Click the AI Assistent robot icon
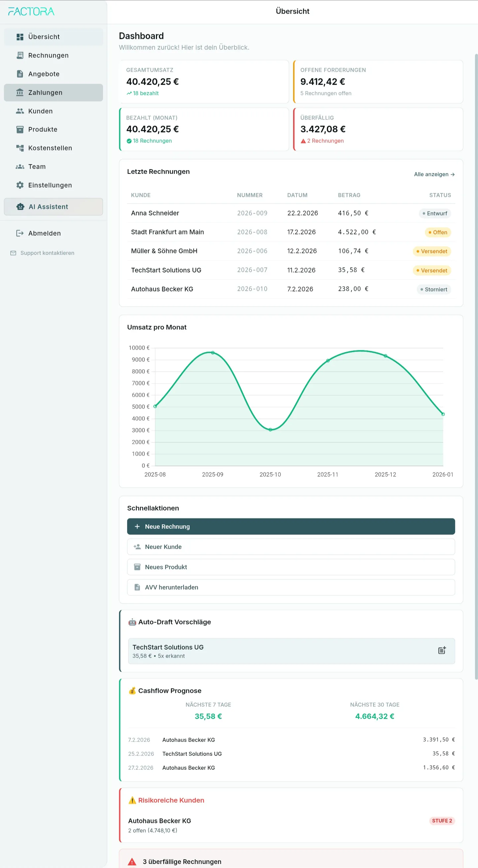The width and height of the screenshot is (478, 868). click(20, 206)
